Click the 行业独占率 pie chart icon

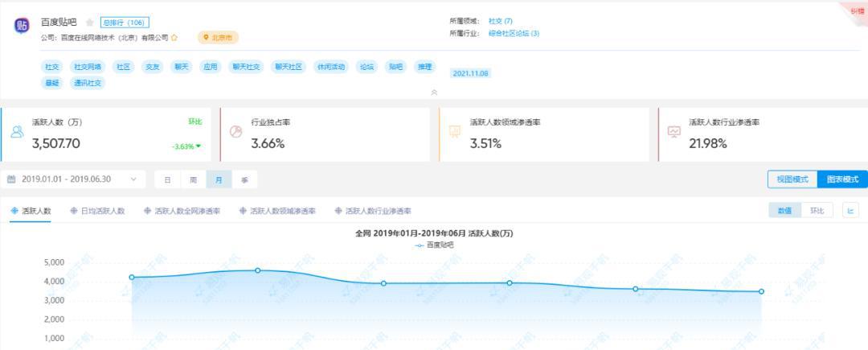(235, 132)
